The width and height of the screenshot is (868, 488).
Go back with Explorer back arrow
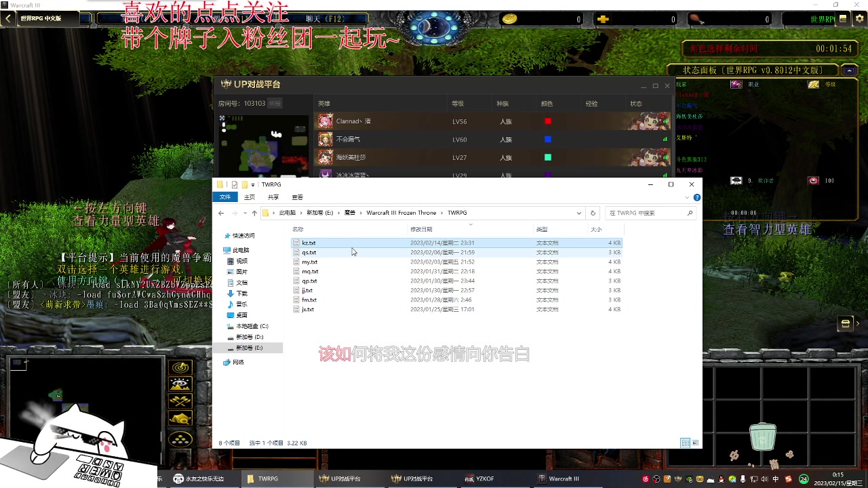(221, 213)
